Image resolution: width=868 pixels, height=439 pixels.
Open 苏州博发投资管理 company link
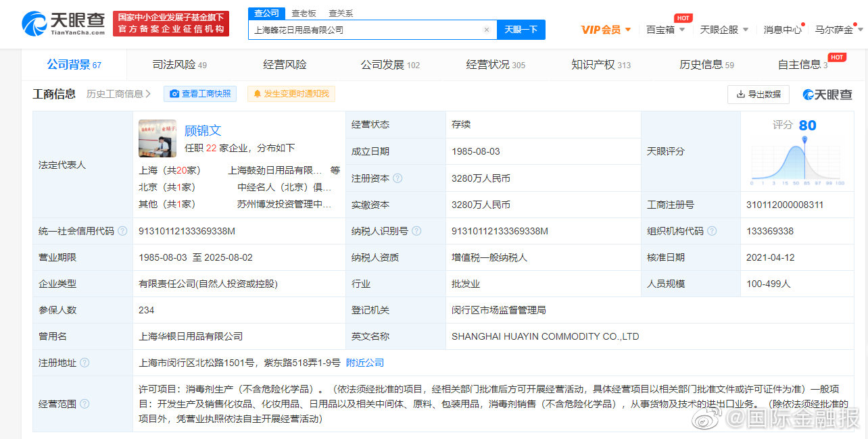tap(284, 204)
